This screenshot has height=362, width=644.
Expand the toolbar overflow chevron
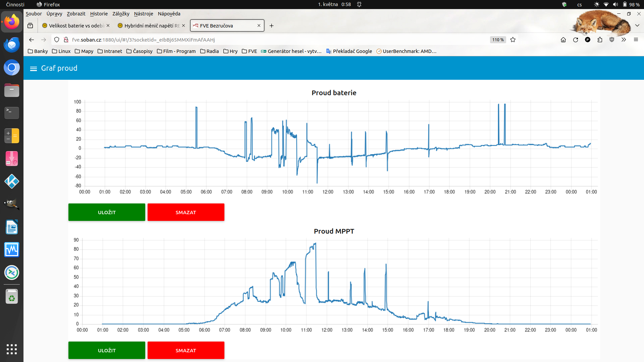coord(624,40)
